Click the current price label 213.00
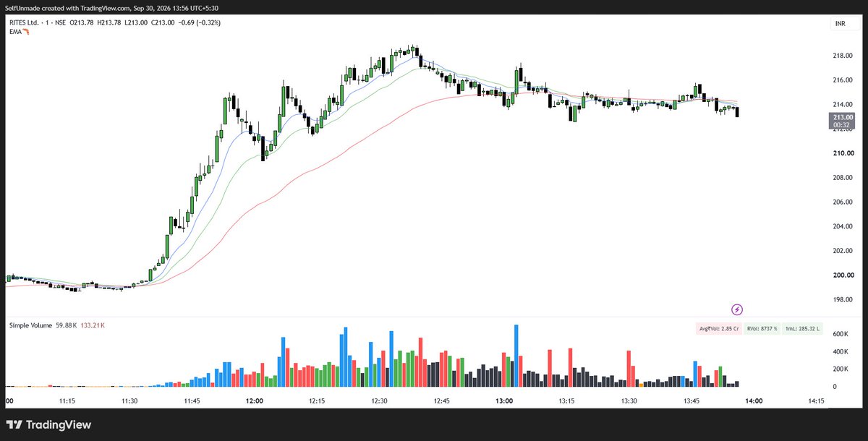Viewport: 868px width, 441px height. (843, 117)
